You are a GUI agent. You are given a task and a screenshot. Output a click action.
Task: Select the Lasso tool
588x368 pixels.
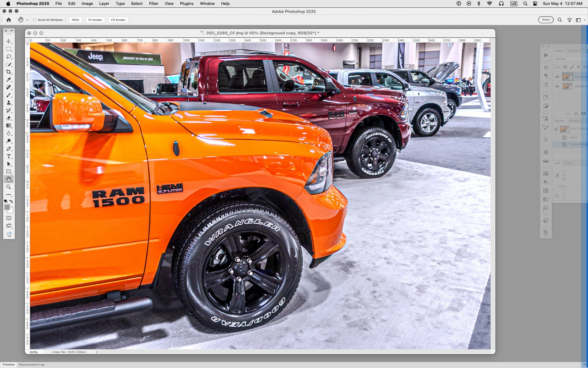point(9,57)
